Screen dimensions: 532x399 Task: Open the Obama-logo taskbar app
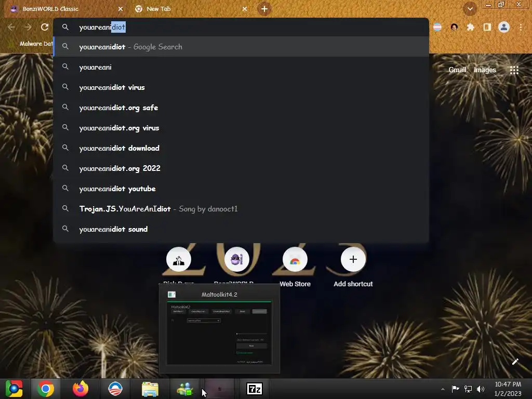click(115, 389)
